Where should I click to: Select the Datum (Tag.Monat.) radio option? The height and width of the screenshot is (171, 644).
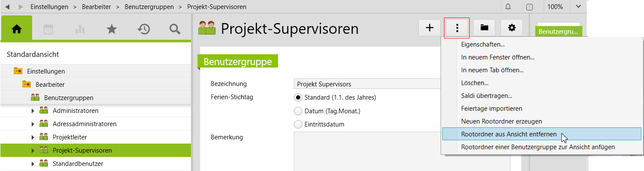click(x=298, y=111)
